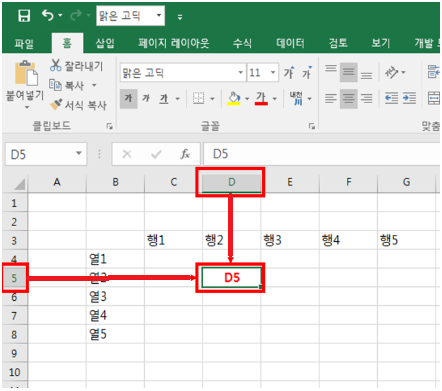
Task: Open the Name Box dropdown arrow
Action: [79, 154]
